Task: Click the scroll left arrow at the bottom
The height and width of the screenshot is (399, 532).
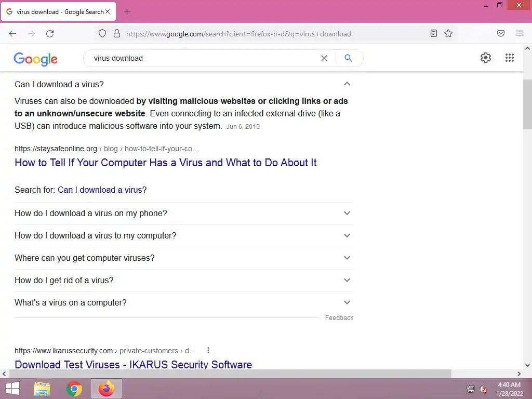Action: 4,374
